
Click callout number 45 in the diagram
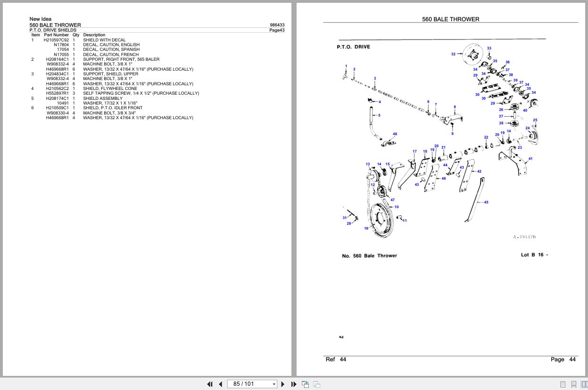pos(486,202)
